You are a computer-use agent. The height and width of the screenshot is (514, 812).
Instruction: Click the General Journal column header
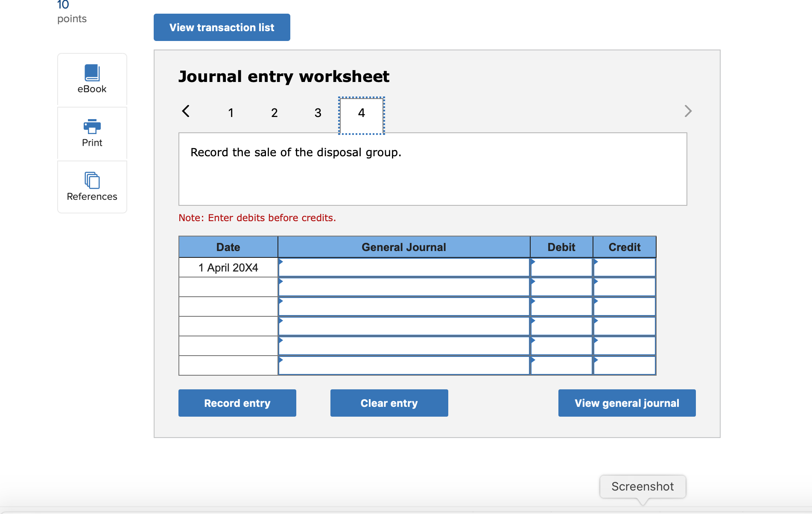pyautogui.click(x=404, y=247)
